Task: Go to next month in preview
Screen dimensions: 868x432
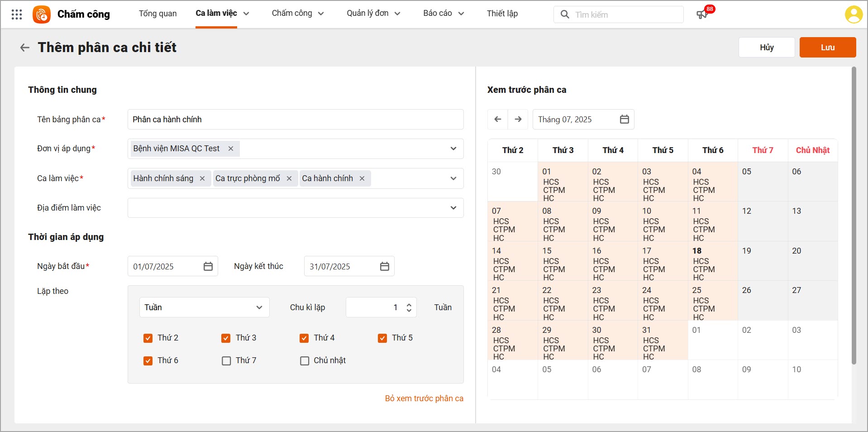Action: click(518, 119)
